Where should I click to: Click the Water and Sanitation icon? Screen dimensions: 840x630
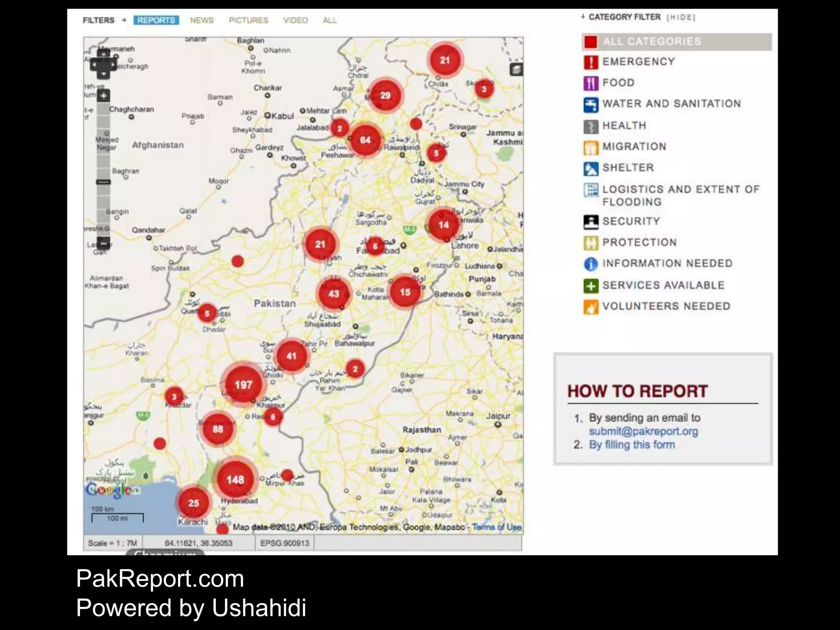pos(591,104)
